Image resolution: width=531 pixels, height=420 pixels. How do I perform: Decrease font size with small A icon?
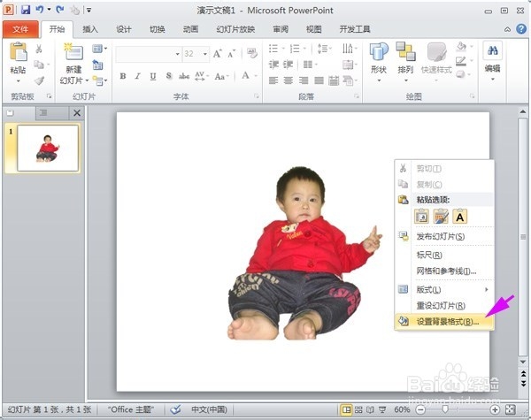[x=232, y=54]
